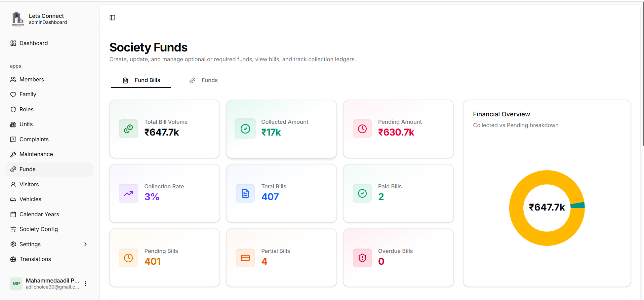Click the Financial Overview heading
Image resolution: width=644 pixels, height=300 pixels.
point(501,114)
